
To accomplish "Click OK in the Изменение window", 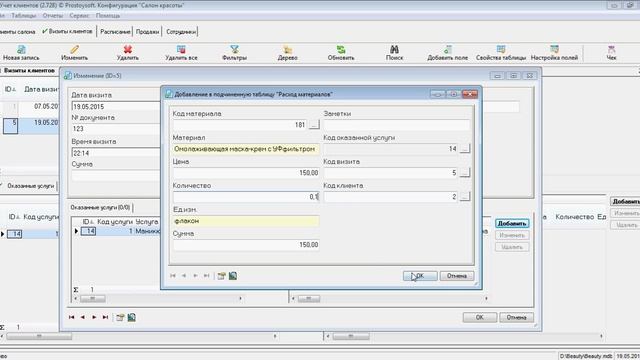I will pos(480,317).
